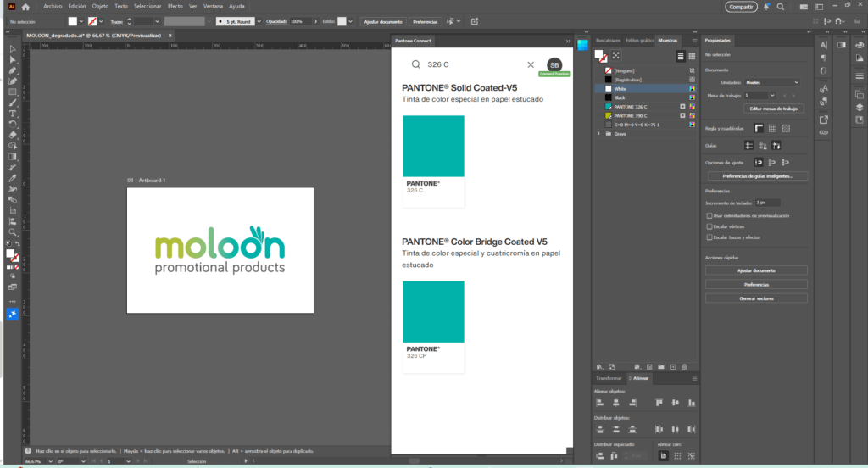The width and height of the screenshot is (868, 468).
Task: Open the fill color dropdown in the control bar
Action: tap(81, 21)
